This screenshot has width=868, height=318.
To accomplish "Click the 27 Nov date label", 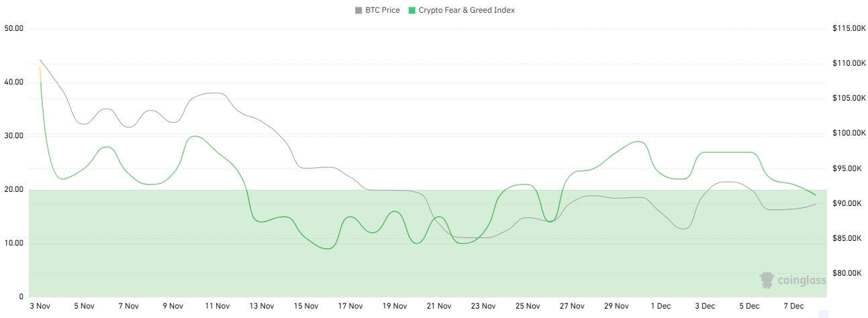I will tap(572, 306).
